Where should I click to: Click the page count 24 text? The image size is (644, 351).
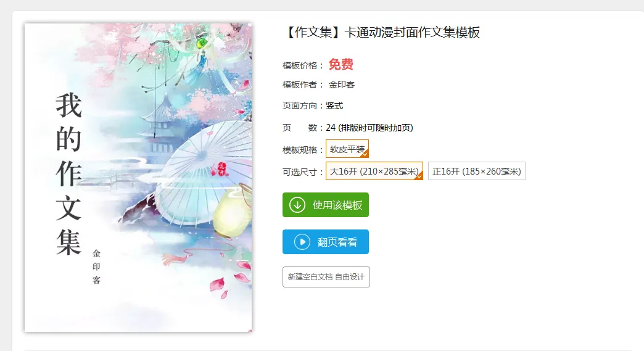pos(331,128)
